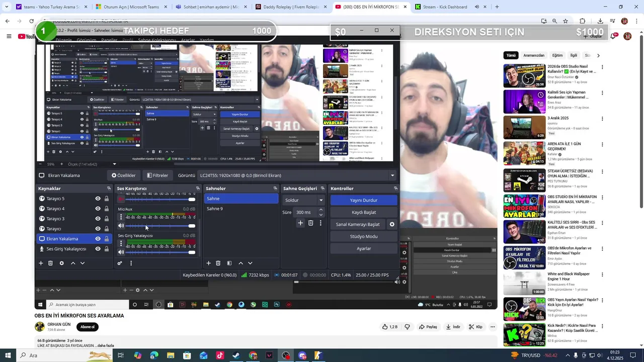
Task: Open advanced audio properties gears icon
Action: point(120,263)
